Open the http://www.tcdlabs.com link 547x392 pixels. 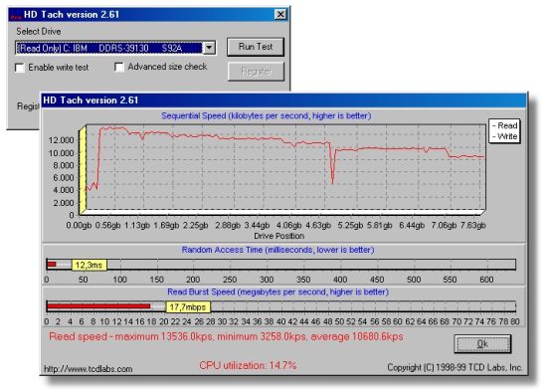pyautogui.click(x=89, y=369)
